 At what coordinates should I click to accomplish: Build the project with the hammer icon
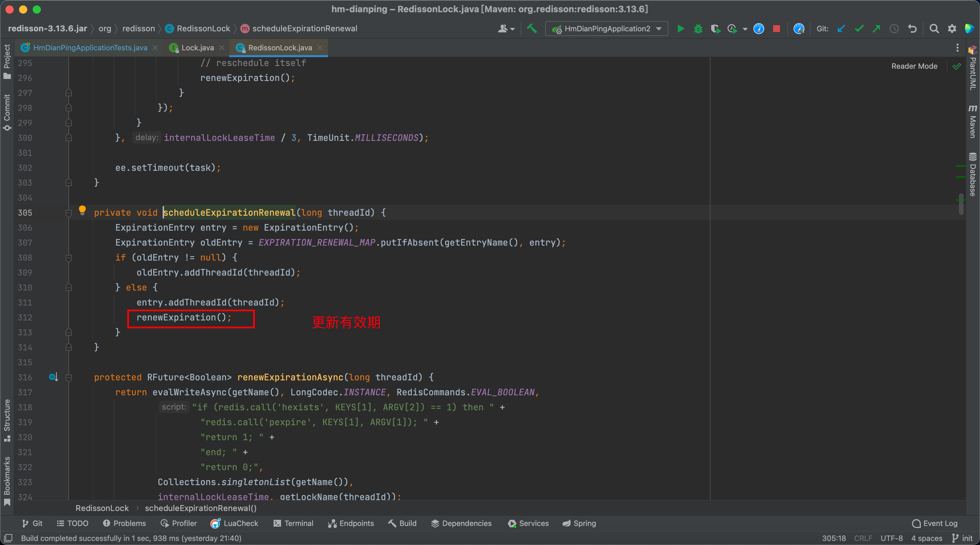click(x=532, y=29)
